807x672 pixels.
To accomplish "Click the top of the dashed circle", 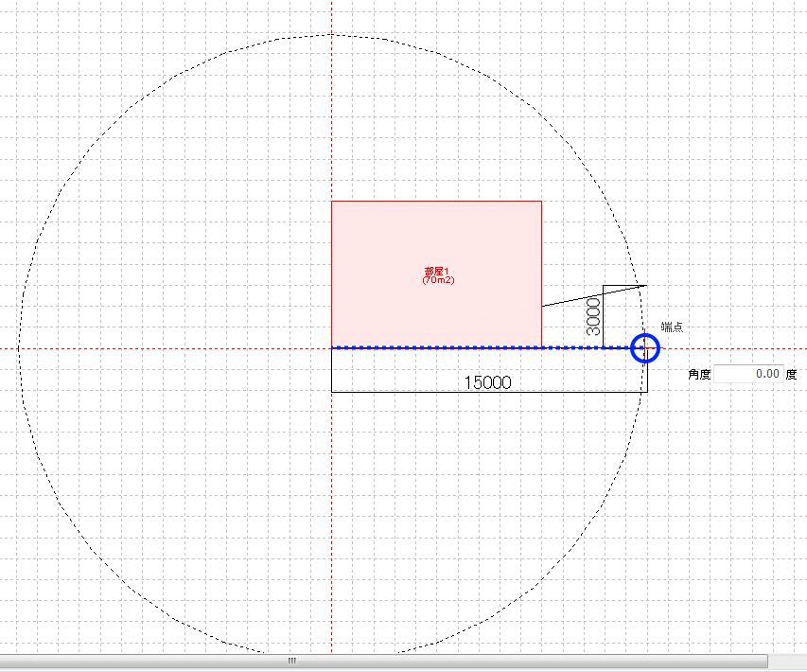I will coord(331,35).
